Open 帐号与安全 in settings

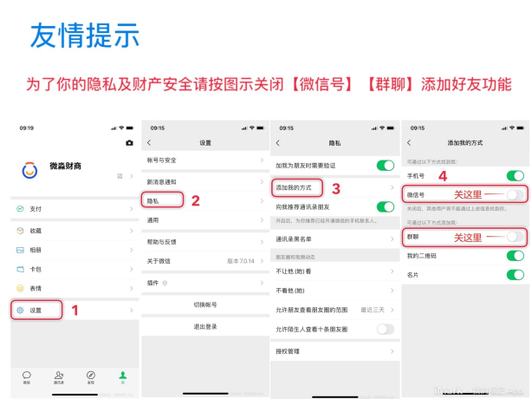click(x=205, y=160)
